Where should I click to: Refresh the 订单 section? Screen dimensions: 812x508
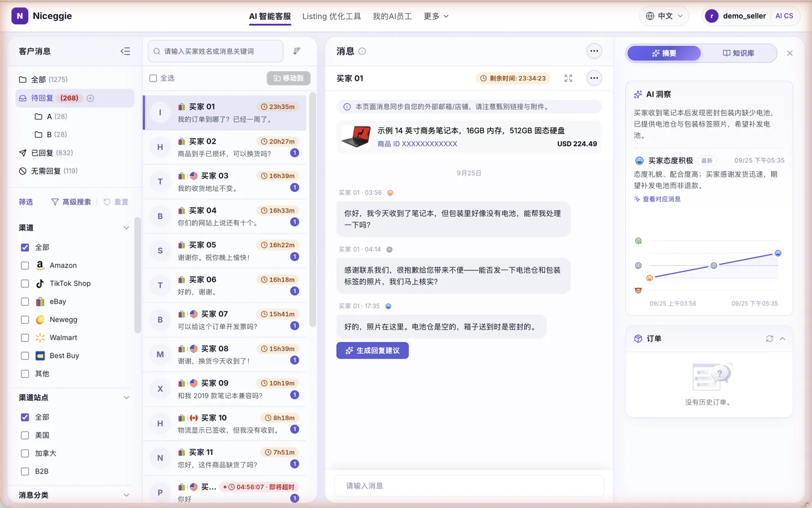pyautogui.click(x=769, y=339)
